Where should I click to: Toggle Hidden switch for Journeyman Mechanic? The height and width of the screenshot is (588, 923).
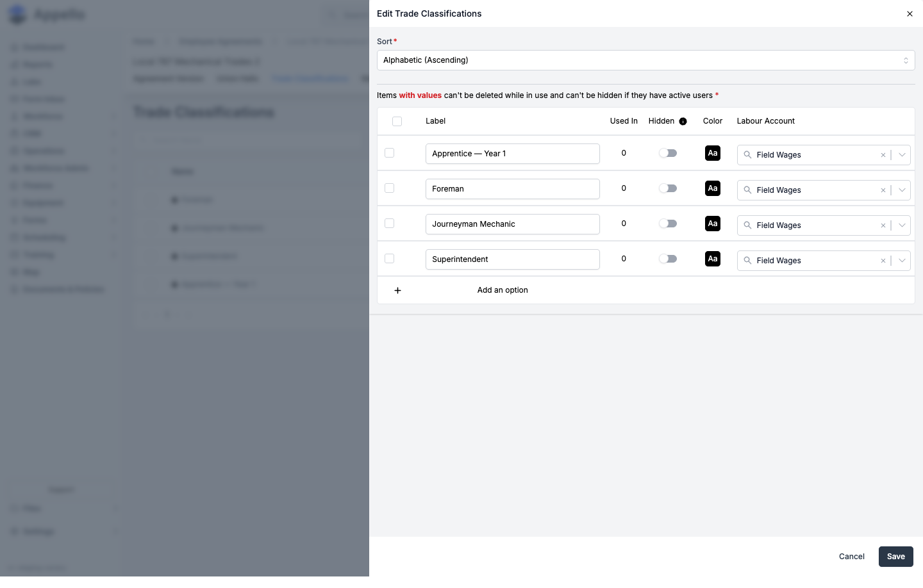pos(668,224)
